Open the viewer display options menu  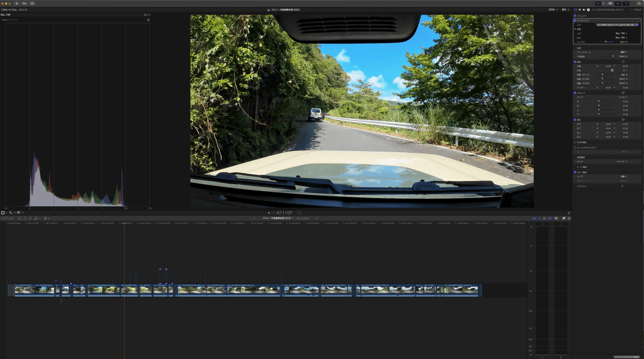click(566, 9)
